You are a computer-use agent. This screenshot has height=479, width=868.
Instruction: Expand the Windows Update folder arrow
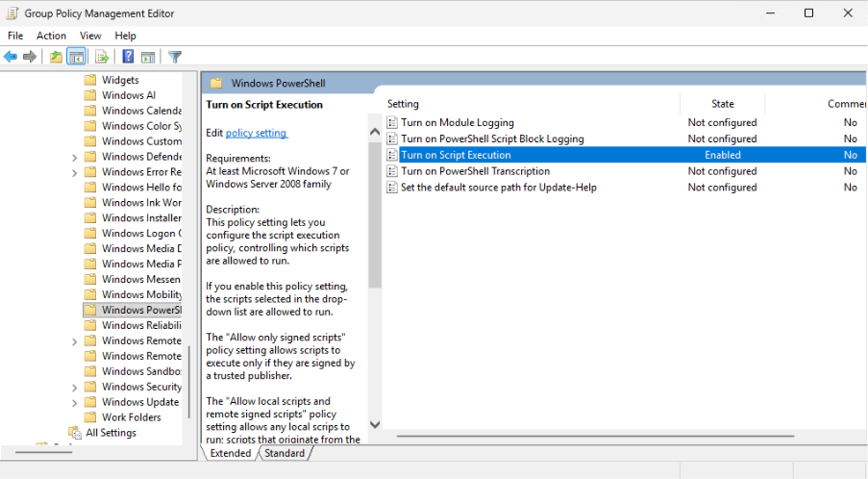[75, 402]
